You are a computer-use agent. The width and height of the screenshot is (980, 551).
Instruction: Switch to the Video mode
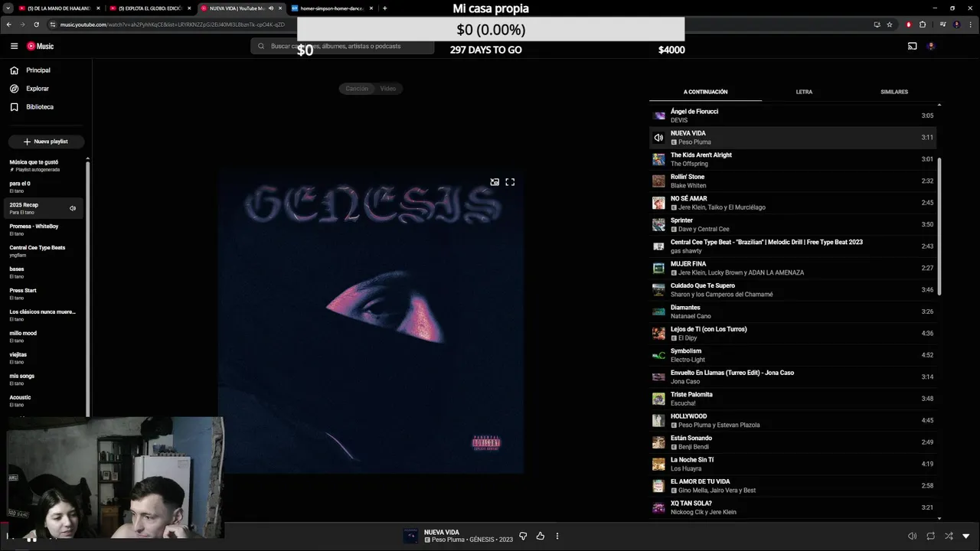(388, 89)
